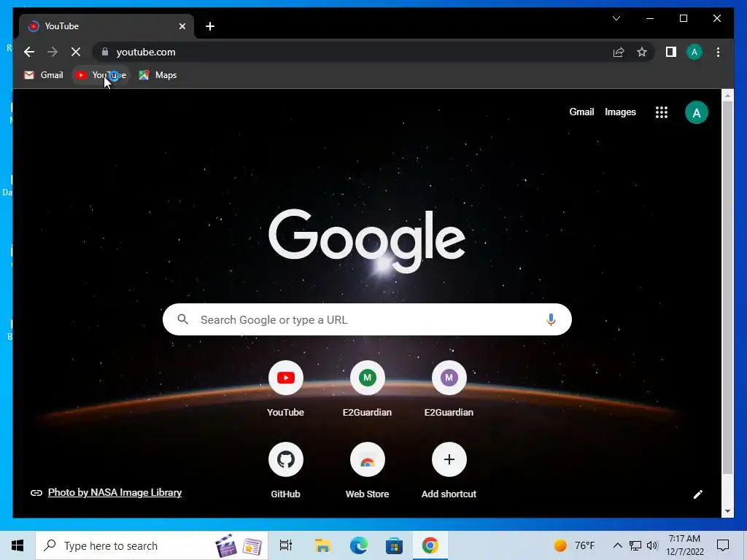
Task: Open the Google apps grid
Action: 661,112
